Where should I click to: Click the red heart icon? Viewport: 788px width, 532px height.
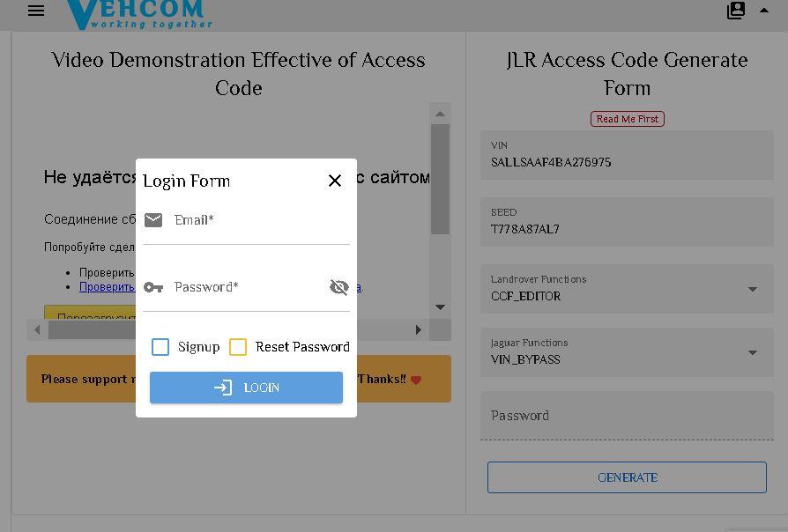(x=416, y=380)
